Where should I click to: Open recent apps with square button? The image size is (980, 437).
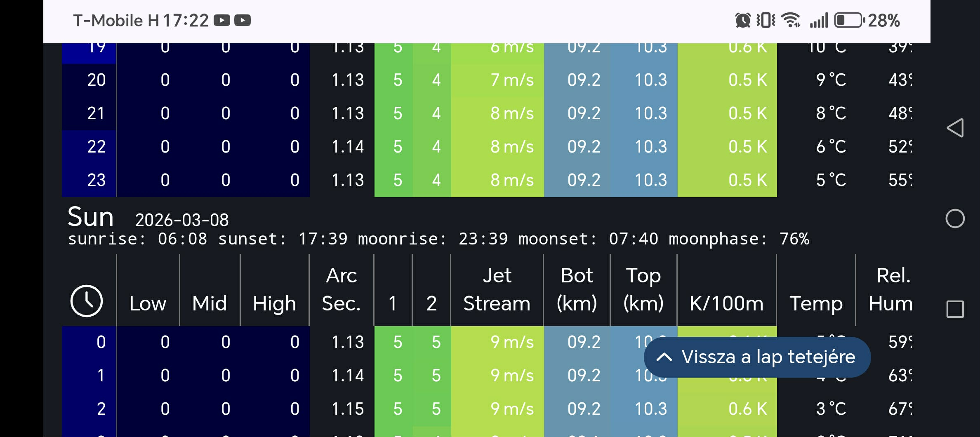[955, 309]
